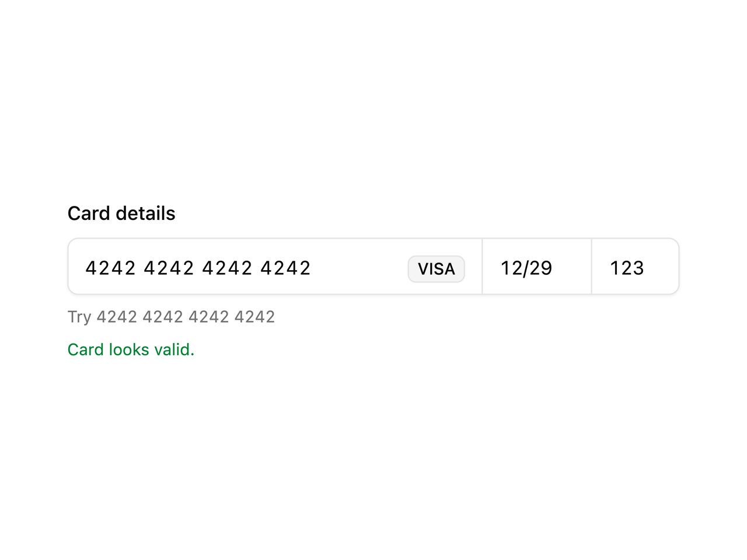This screenshot has height=560, width=747.
Task: Place cursor in third 4242 group of card number
Action: click(x=227, y=268)
